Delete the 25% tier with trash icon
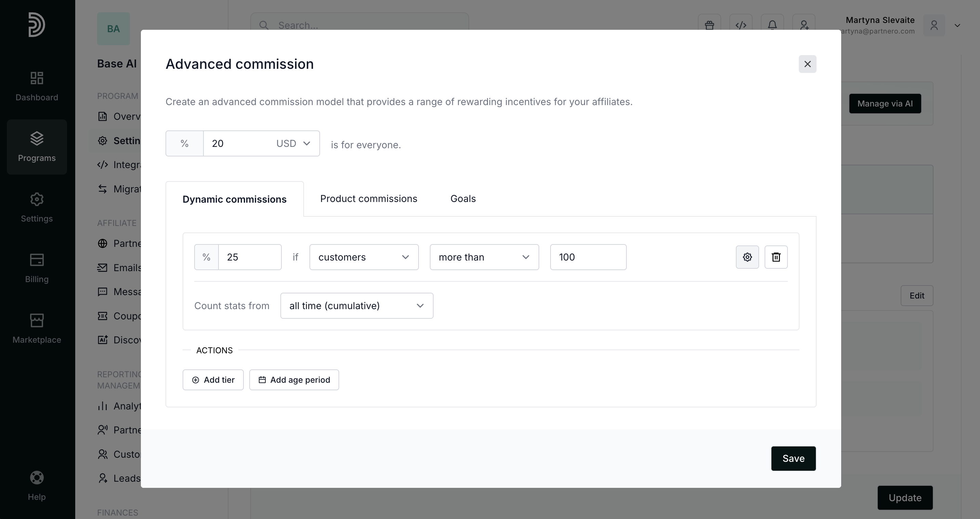Image resolution: width=980 pixels, height=519 pixels. point(776,257)
